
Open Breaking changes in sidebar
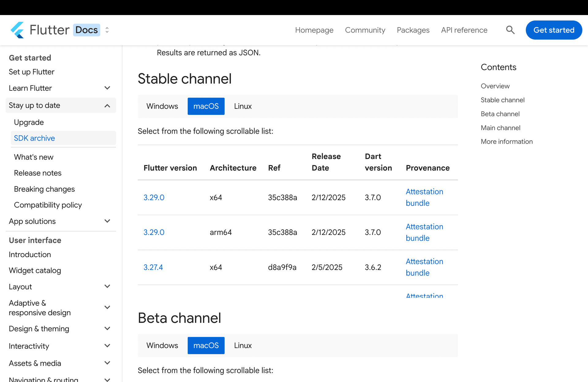pos(44,189)
